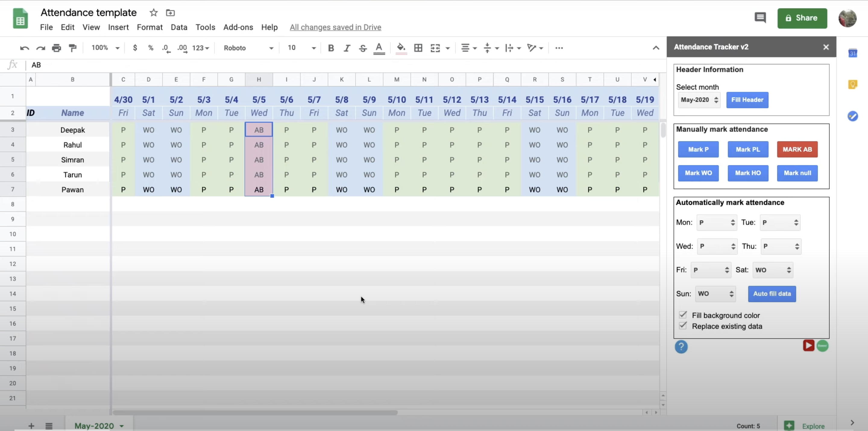Click the paint format roller icon
The image size is (868, 431).
tap(72, 48)
